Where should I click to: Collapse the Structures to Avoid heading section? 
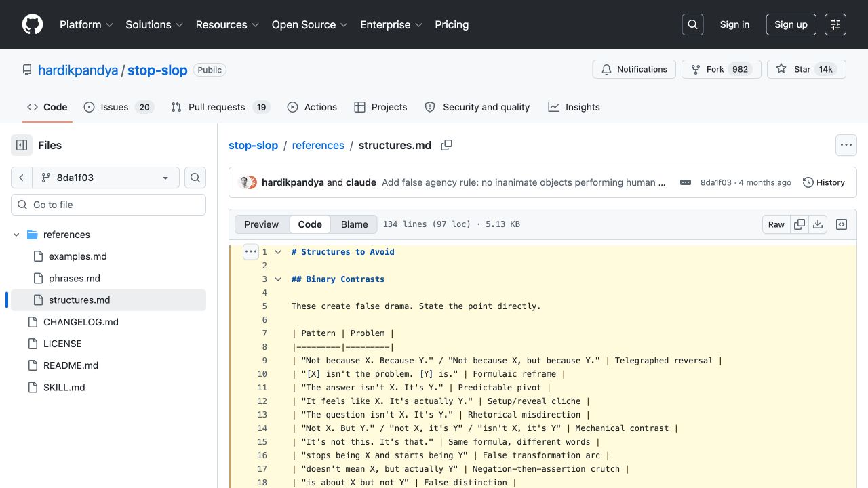277,251
